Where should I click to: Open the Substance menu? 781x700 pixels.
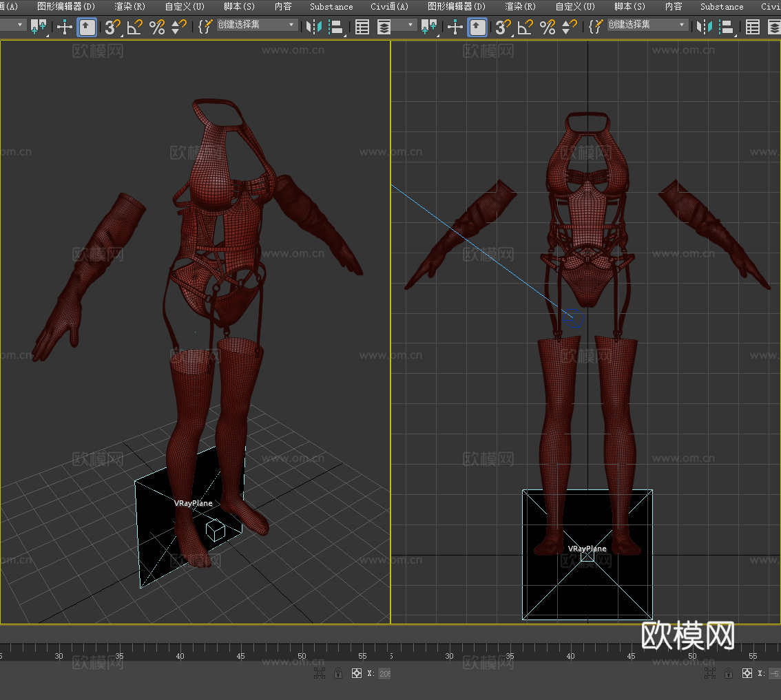331,7
